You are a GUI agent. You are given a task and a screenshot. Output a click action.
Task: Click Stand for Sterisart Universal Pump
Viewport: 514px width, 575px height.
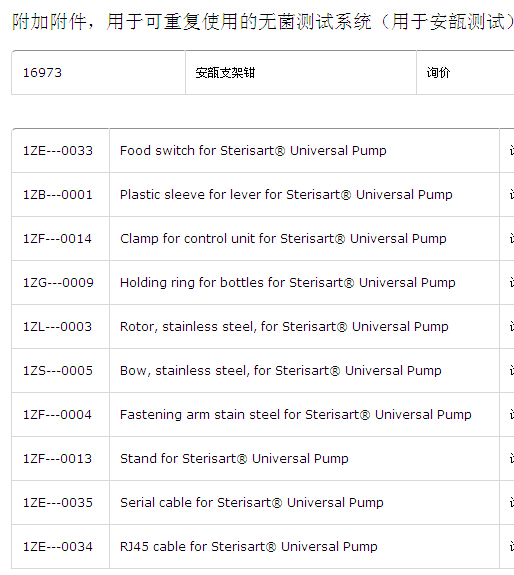tap(234, 459)
